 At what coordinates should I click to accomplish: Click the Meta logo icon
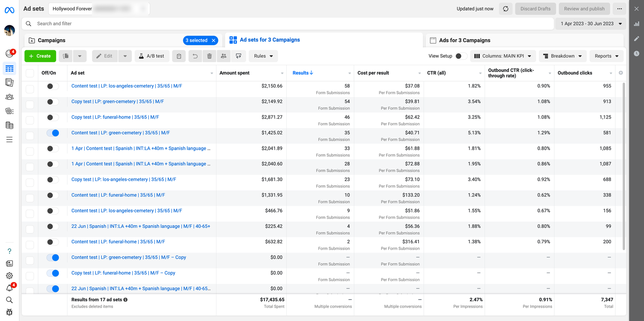pyautogui.click(x=9, y=10)
